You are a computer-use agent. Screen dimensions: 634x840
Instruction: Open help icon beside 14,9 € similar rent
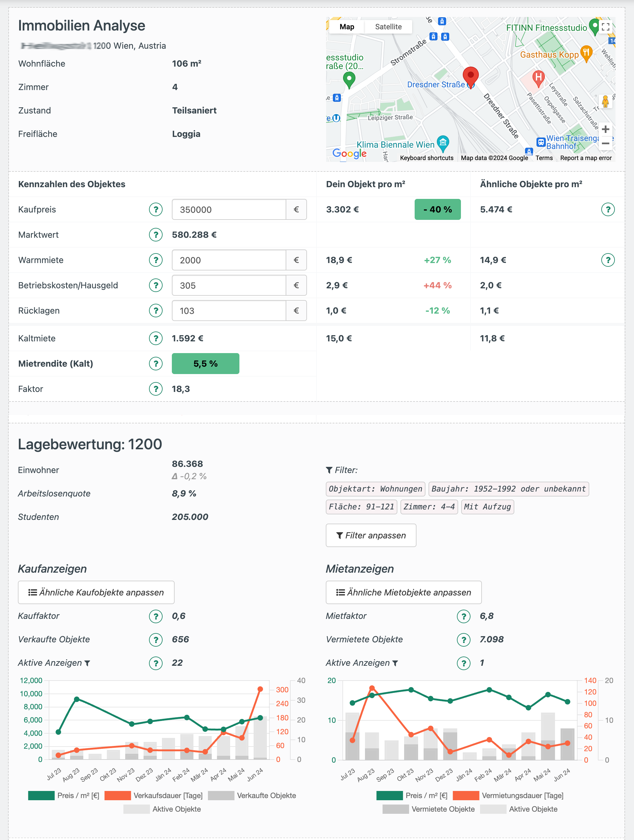tap(608, 260)
